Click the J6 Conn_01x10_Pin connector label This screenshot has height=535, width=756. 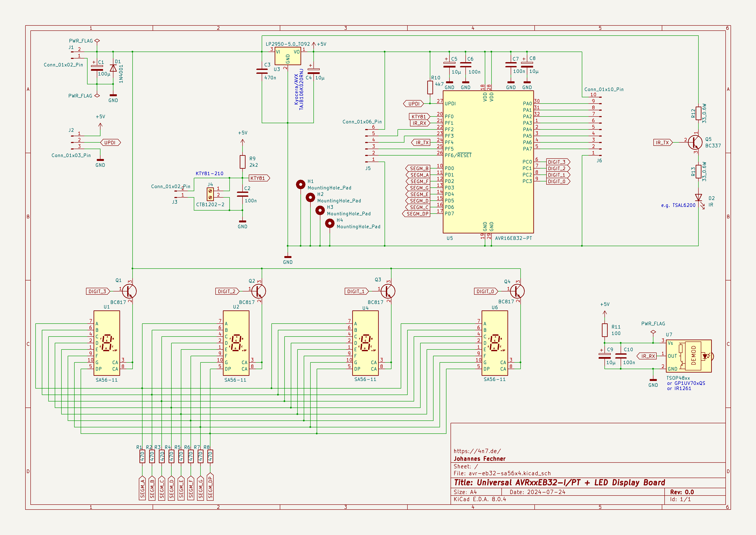click(x=604, y=89)
